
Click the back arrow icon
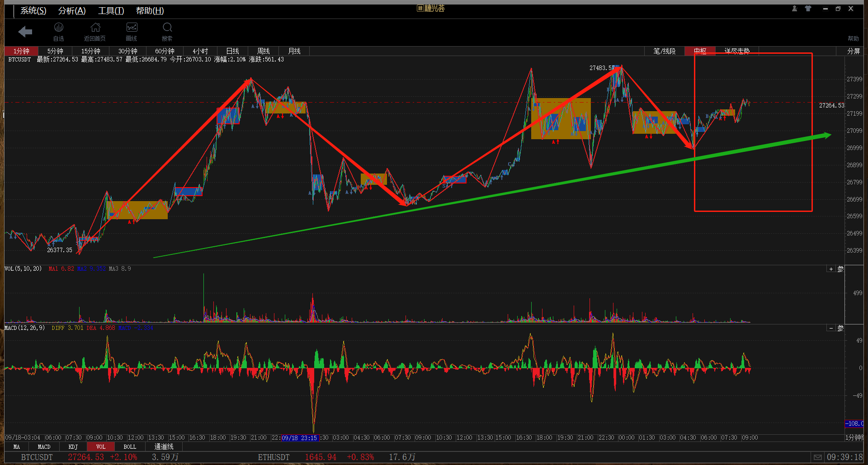point(25,32)
